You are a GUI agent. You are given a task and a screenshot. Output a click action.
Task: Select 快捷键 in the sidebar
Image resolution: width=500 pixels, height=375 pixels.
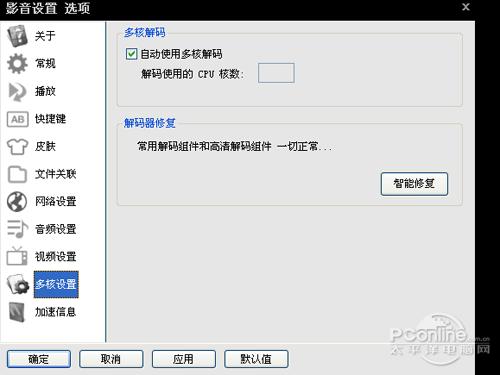pyautogui.click(x=50, y=119)
